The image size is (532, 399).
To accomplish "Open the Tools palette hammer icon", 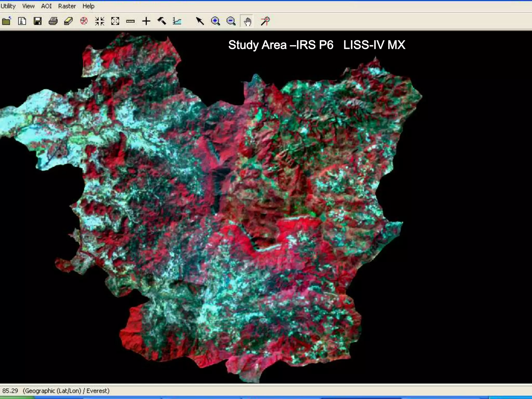I will [162, 21].
